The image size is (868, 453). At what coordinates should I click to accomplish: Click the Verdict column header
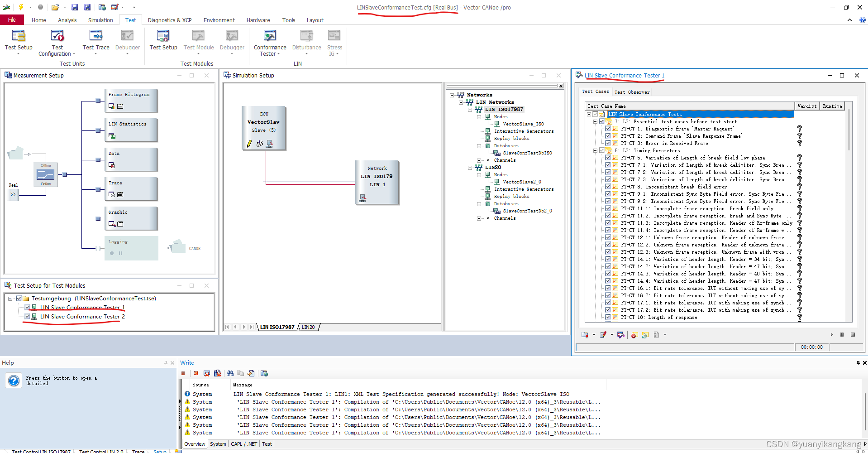point(807,106)
